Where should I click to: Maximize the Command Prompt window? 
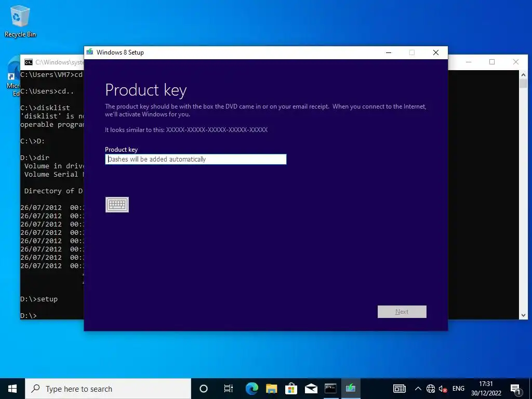tap(492, 62)
